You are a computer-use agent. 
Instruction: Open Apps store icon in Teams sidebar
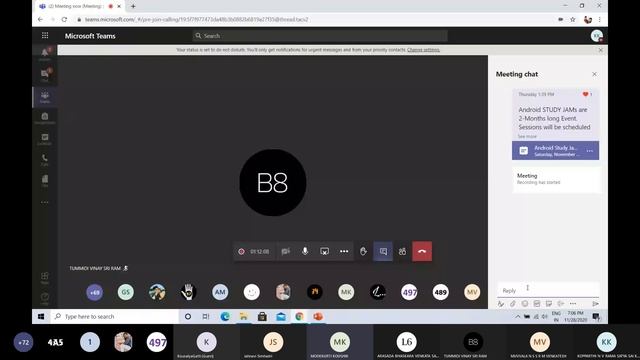(45, 278)
